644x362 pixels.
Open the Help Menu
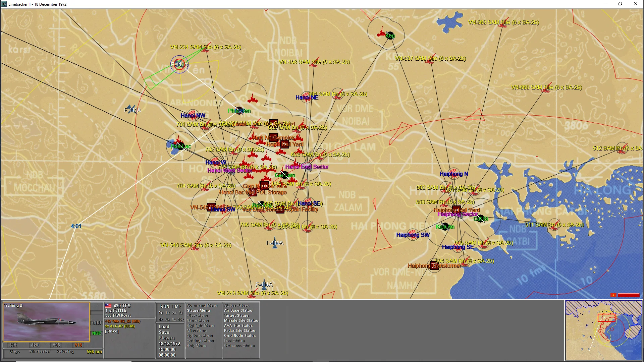coord(197,346)
